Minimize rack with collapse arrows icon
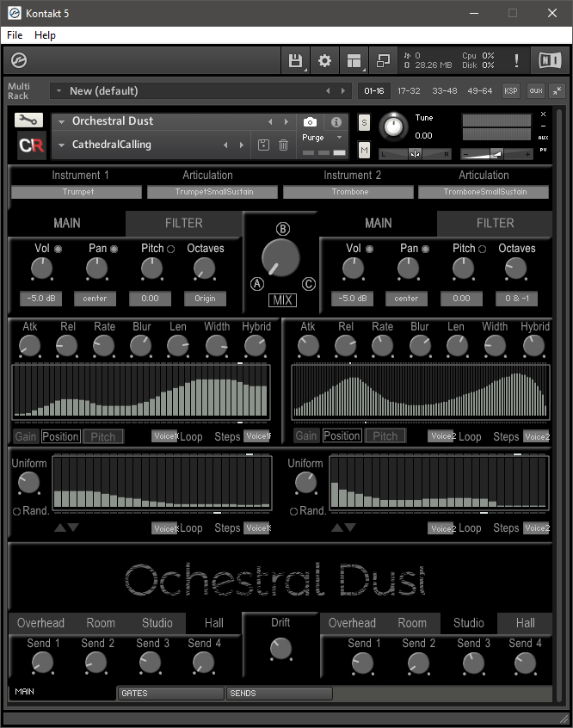This screenshot has width=573, height=728. [558, 91]
